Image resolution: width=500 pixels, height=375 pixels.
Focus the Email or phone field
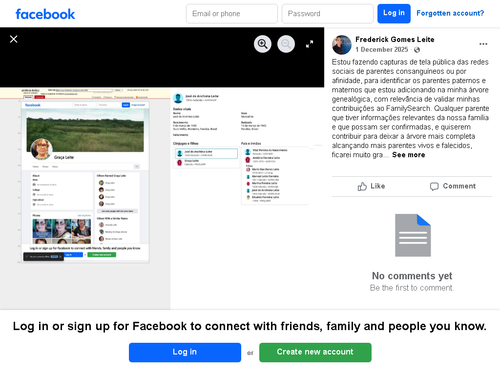(x=232, y=14)
